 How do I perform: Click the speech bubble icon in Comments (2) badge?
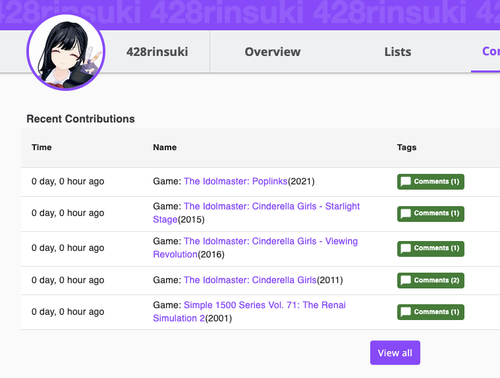[406, 280]
